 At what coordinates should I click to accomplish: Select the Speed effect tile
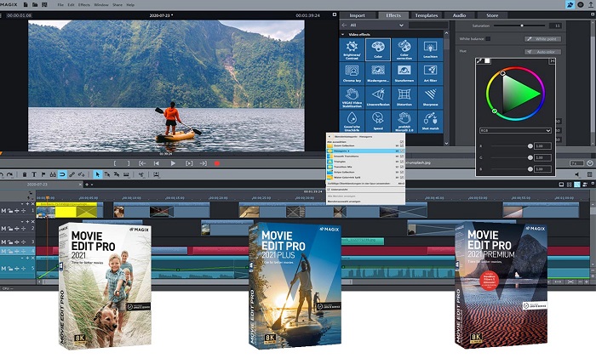pos(378,121)
